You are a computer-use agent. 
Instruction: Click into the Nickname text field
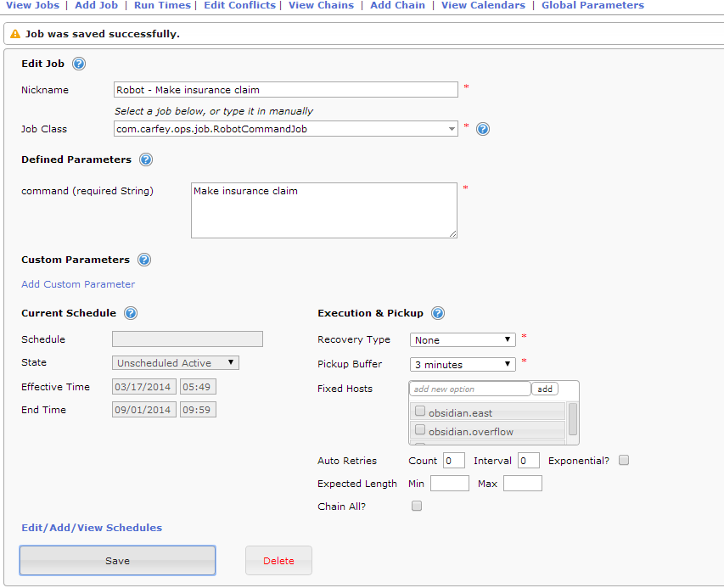click(285, 90)
